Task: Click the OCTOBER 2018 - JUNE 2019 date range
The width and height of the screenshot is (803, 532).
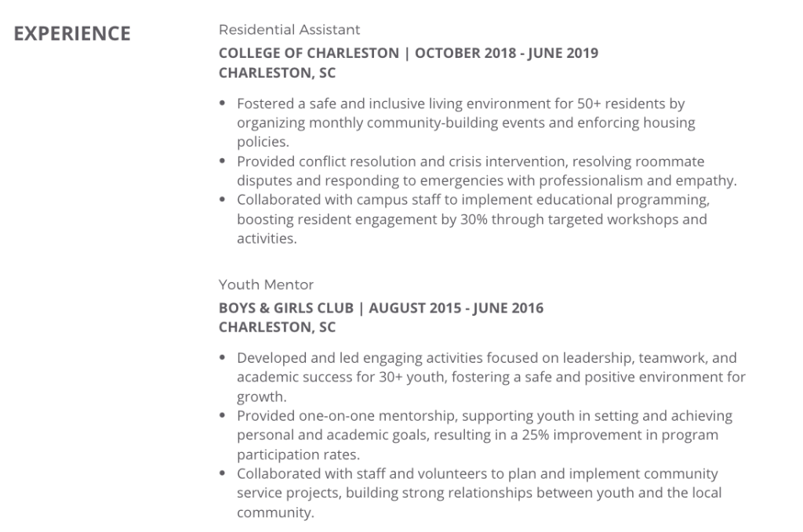Action: [507, 53]
